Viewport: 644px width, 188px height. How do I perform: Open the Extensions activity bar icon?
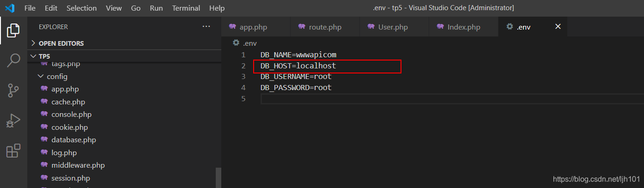coord(13,151)
